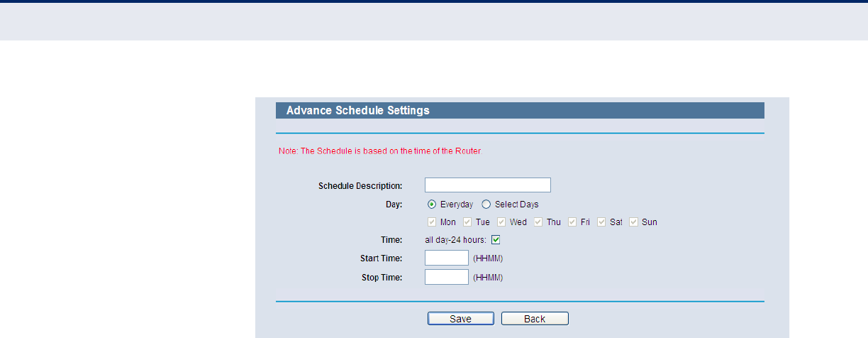Screen dimensions: 868x338
Task: Toggle the Thu checkbox
Action: (x=538, y=222)
